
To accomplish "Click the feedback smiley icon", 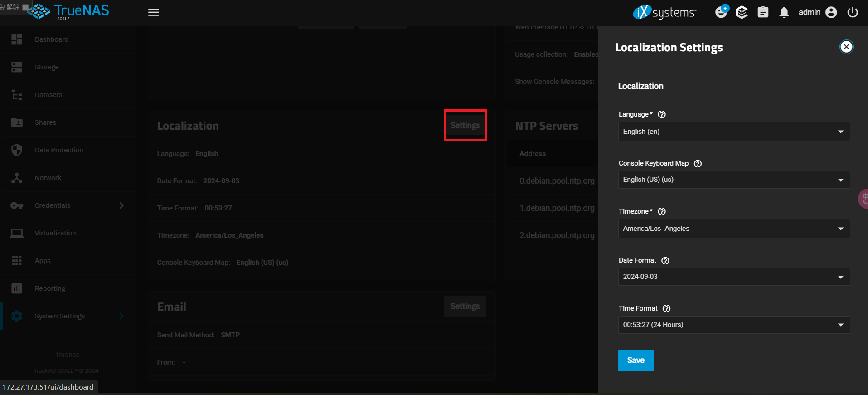I will pos(721,12).
